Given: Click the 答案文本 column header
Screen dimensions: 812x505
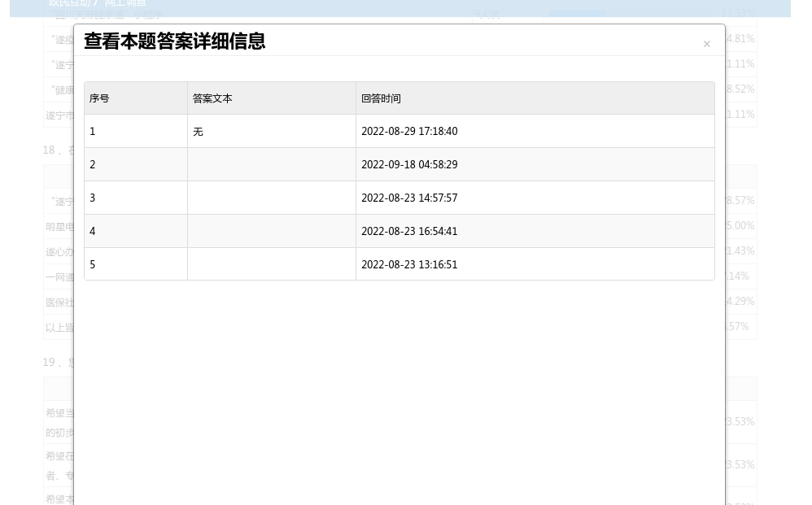Looking at the screenshot, I should (x=212, y=98).
